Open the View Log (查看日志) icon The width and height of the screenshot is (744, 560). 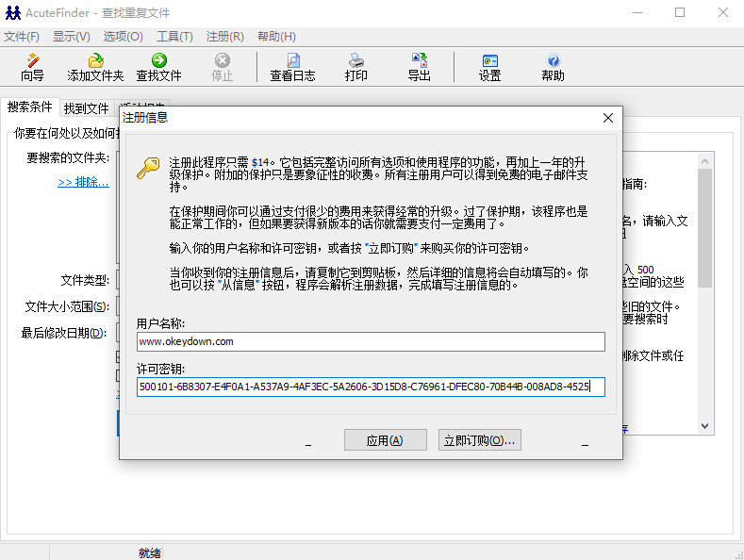click(292, 66)
